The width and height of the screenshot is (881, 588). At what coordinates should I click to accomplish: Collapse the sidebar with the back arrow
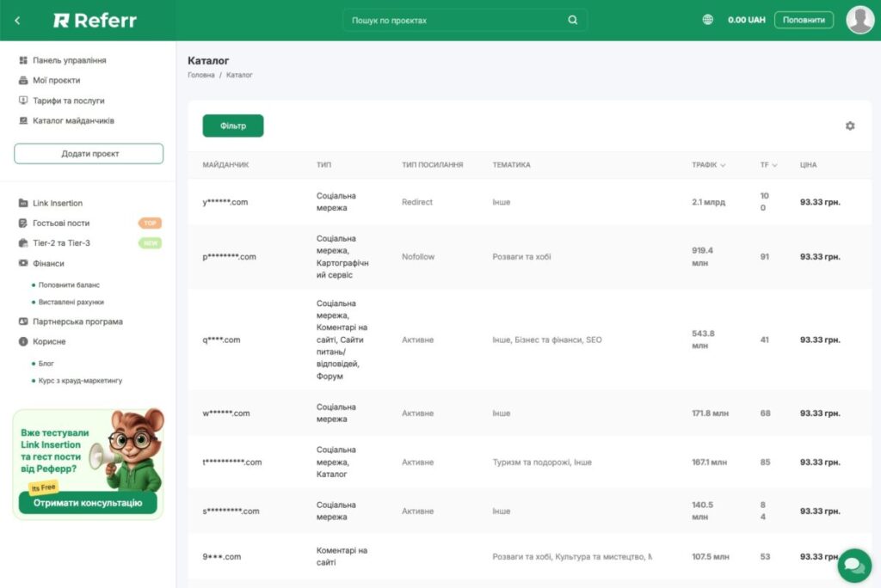(17, 21)
